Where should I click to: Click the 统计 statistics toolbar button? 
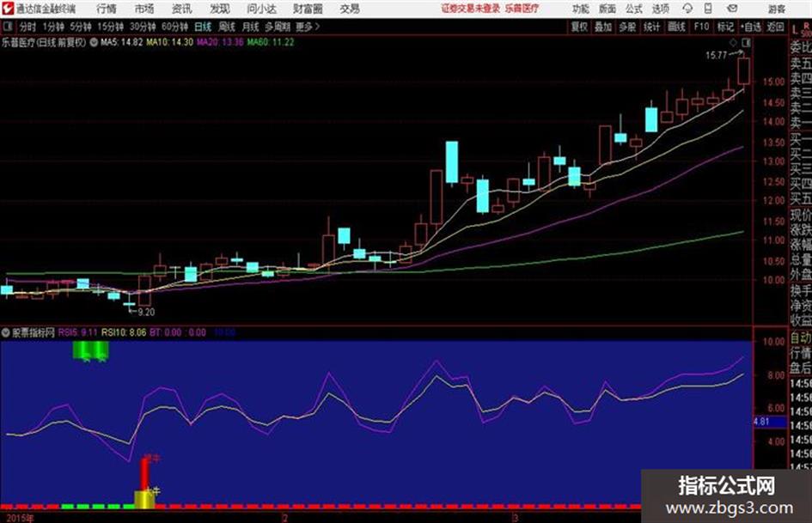652,27
